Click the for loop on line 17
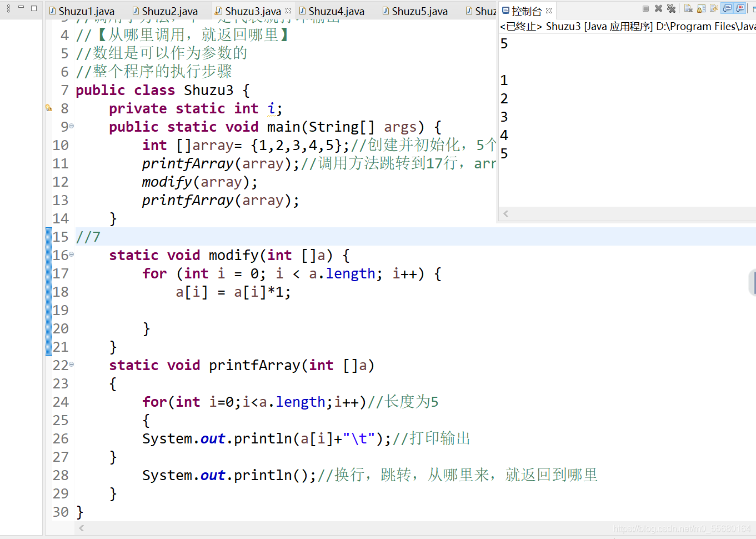The width and height of the screenshot is (756, 539). pyautogui.click(x=292, y=273)
